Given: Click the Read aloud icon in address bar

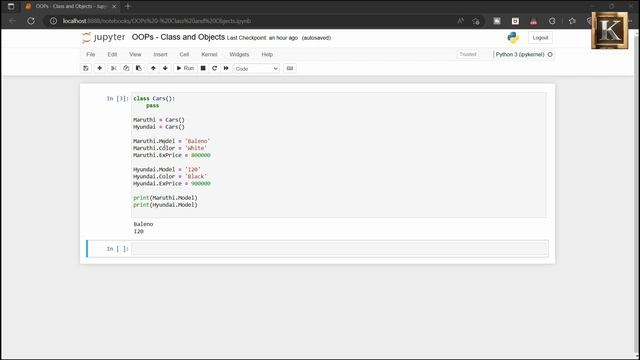Looking at the screenshot, I should (460, 21).
